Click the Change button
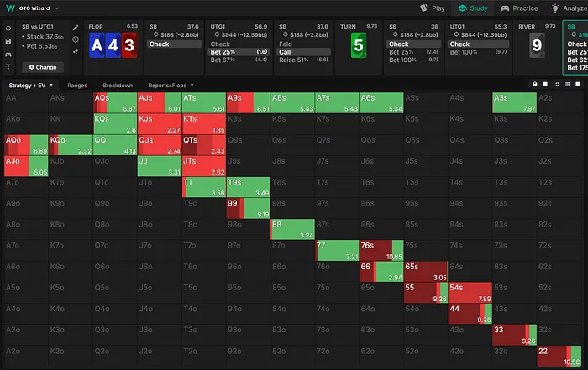The width and height of the screenshot is (588, 370). (42, 66)
